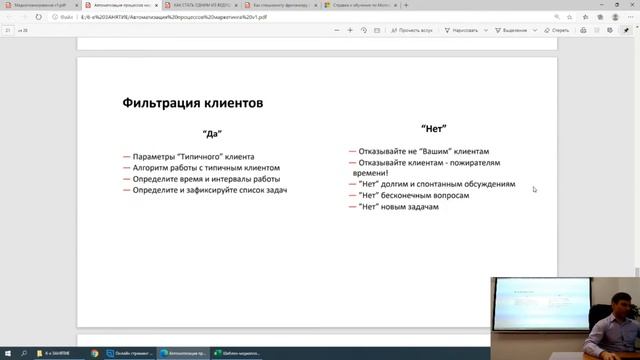Select the 'Выделение' highlight tool
The height and width of the screenshot is (360, 640).
(x=511, y=30)
